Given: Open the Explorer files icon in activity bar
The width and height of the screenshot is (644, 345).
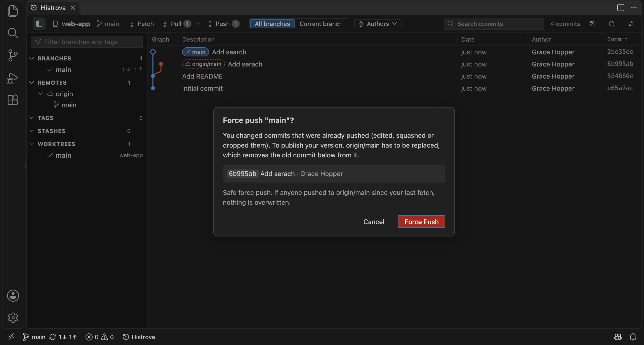Looking at the screenshot, I should pyautogui.click(x=13, y=11).
